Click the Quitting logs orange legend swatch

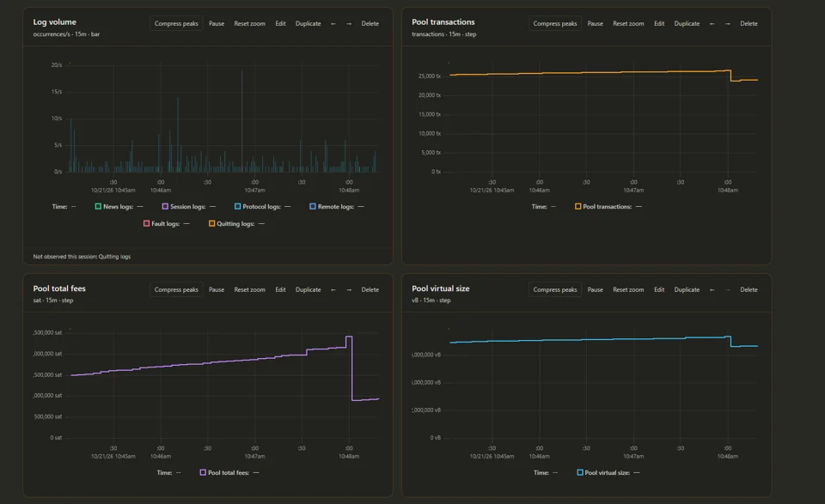point(211,223)
